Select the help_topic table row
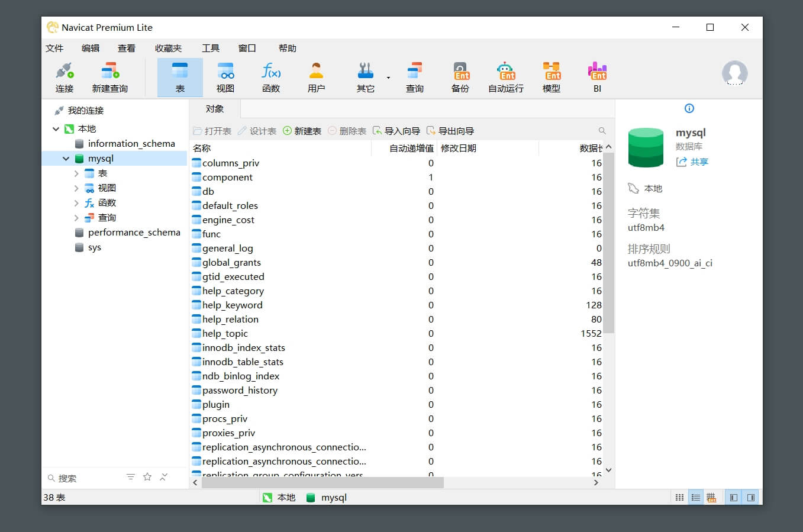 tap(396, 333)
